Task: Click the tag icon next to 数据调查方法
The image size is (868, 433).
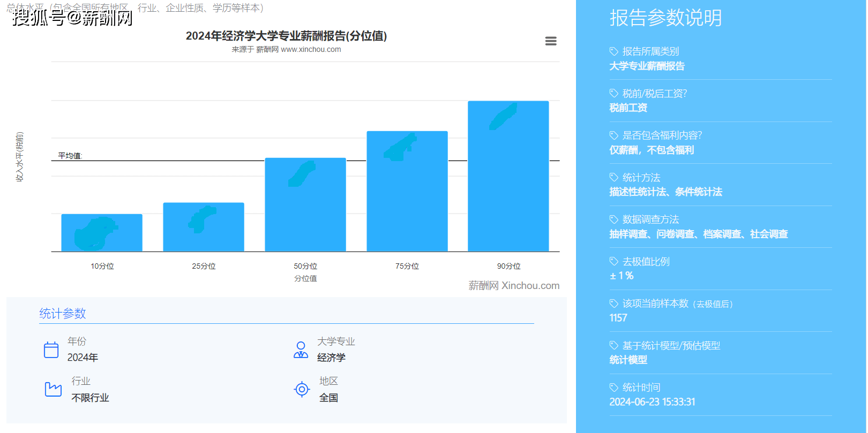Action: [614, 219]
